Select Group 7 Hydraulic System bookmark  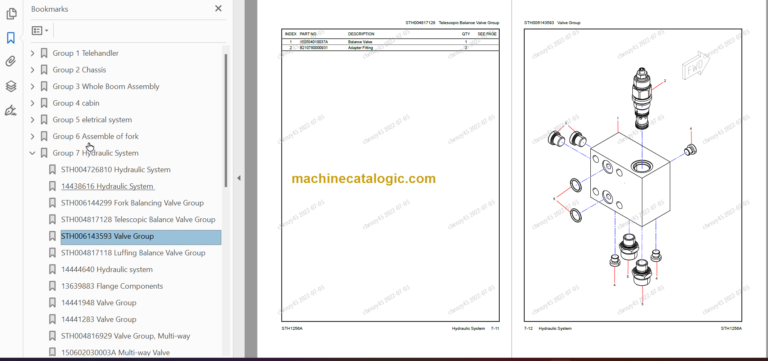tap(96, 153)
